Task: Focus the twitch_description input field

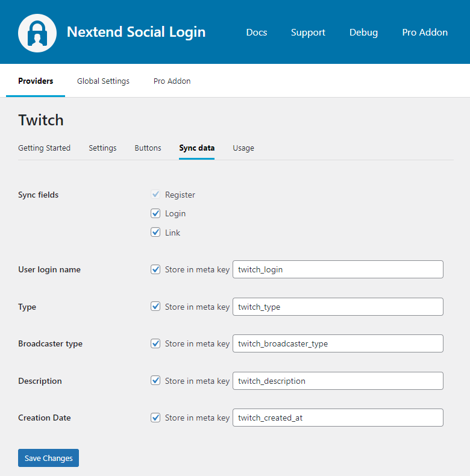Action: click(337, 381)
